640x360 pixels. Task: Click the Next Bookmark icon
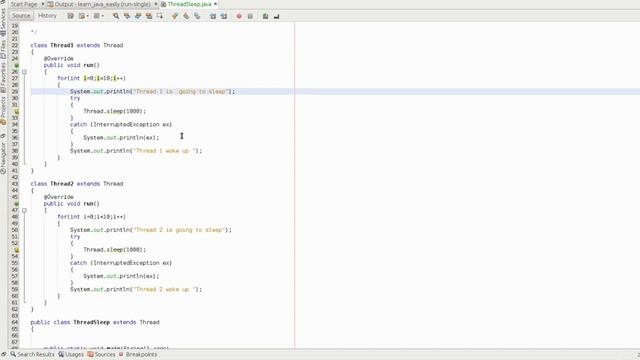tap(186, 16)
